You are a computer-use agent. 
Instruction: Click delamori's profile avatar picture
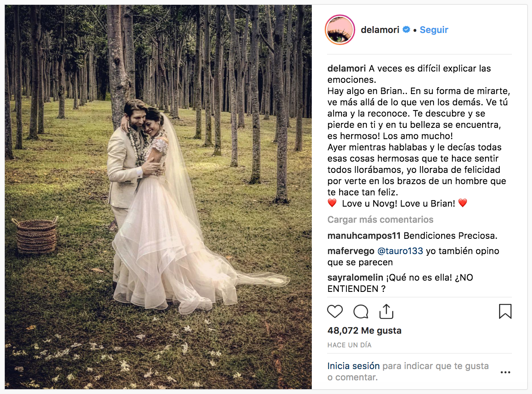(x=340, y=30)
